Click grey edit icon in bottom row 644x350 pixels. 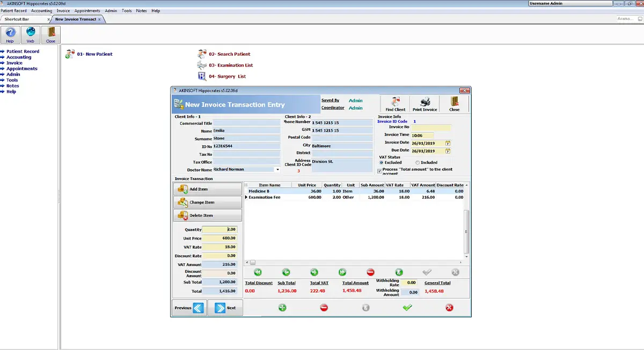(365, 308)
